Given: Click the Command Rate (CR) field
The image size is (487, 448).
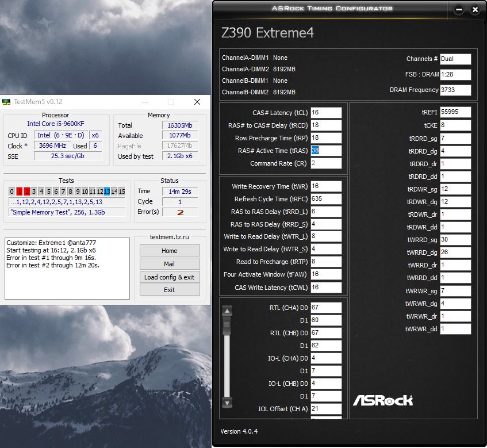Looking at the screenshot, I should 326,163.
